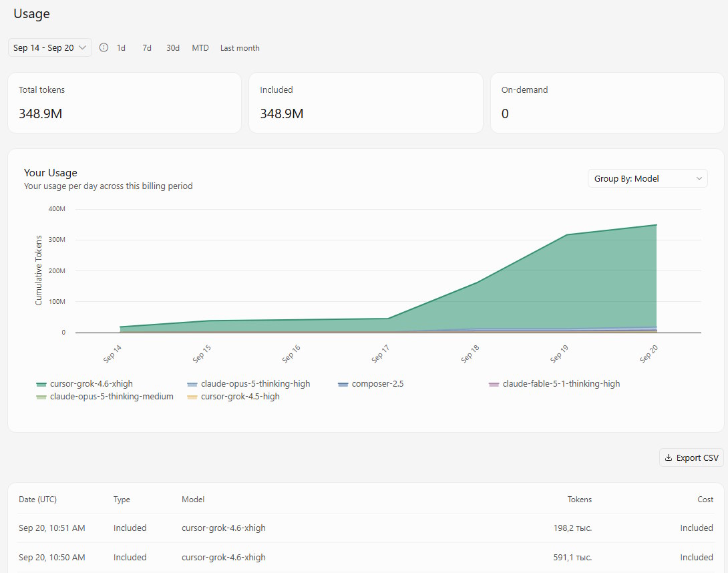Click the Sep 20, 10:51 AM date cell

pos(52,528)
